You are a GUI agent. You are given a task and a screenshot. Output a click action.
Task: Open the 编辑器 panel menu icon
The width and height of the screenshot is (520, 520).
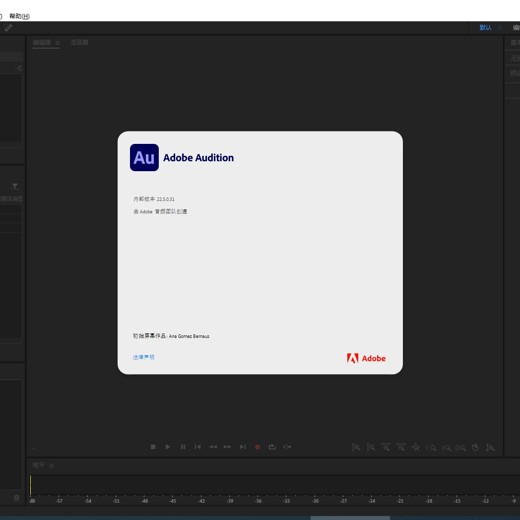tap(57, 43)
